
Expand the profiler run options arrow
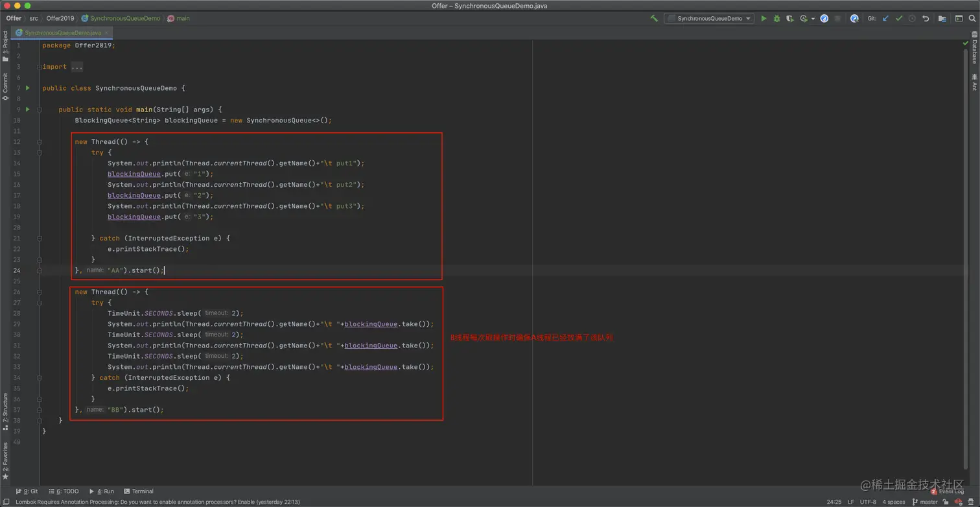pos(813,19)
